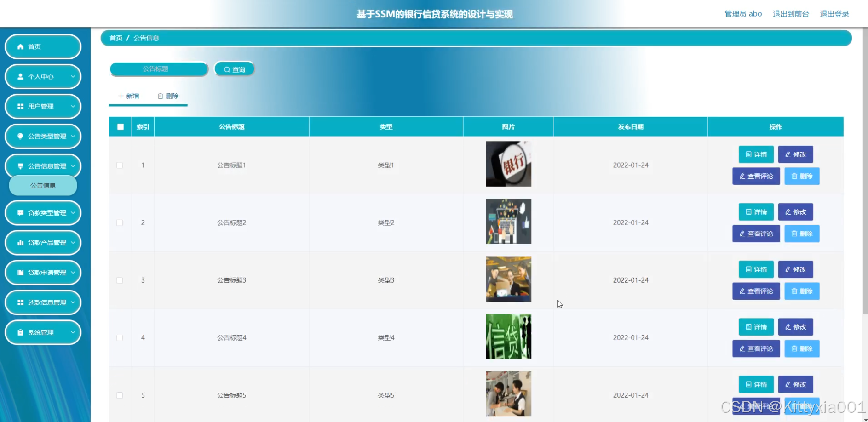The height and width of the screenshot is (422, 868).
Task: Click the grid icon beside 用户管理
Action: click(x=20, y=107)
